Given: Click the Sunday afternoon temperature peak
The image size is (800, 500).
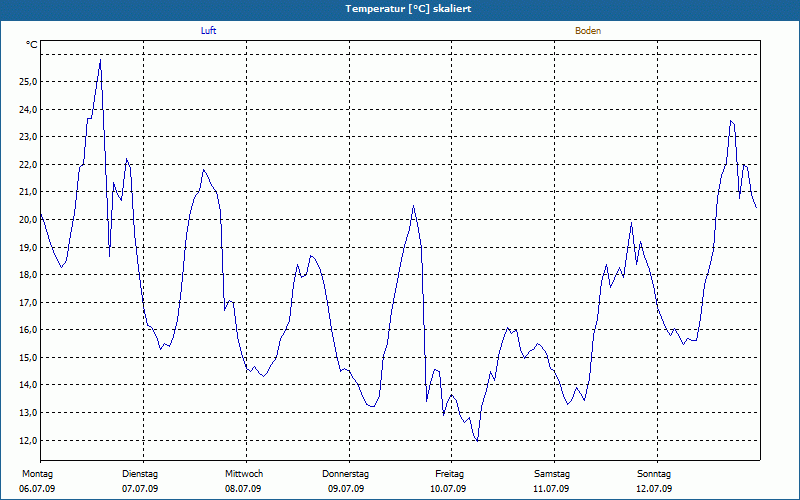Looking at the screenshot, I should (x=731, y=121).
